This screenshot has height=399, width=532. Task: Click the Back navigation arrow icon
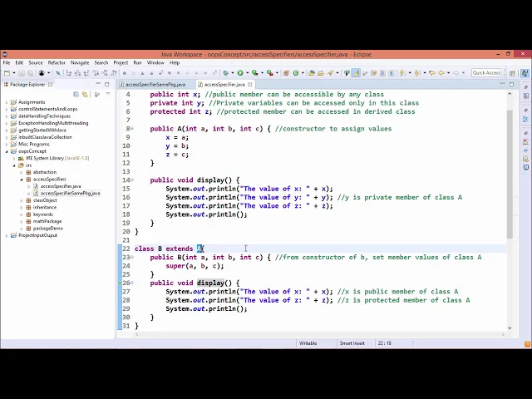(x=441, y=73)
